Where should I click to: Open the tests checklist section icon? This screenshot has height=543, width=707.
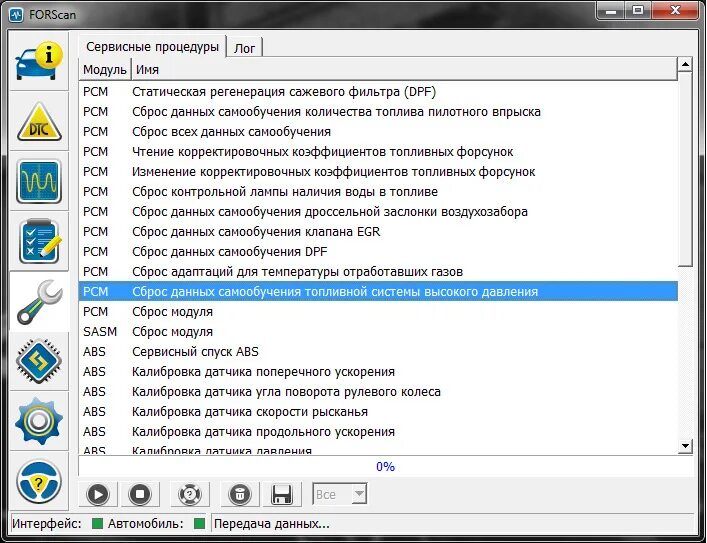click(x=39, y=241)
